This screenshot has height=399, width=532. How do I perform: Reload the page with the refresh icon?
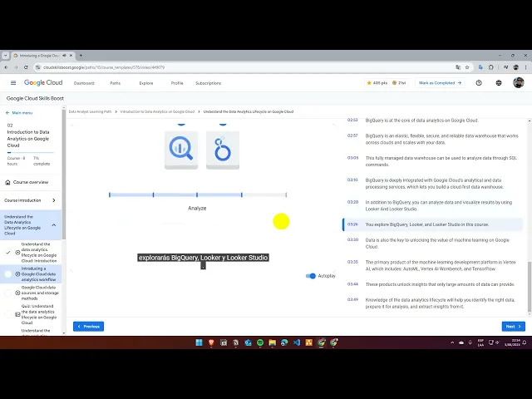[x=26, y=67]
